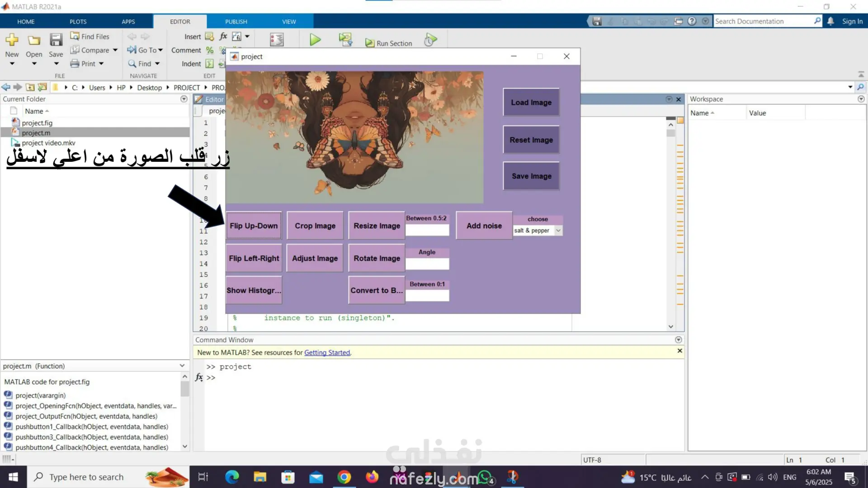
Task: Open Command Window actions menu
Action: click(x=679, y=340)
